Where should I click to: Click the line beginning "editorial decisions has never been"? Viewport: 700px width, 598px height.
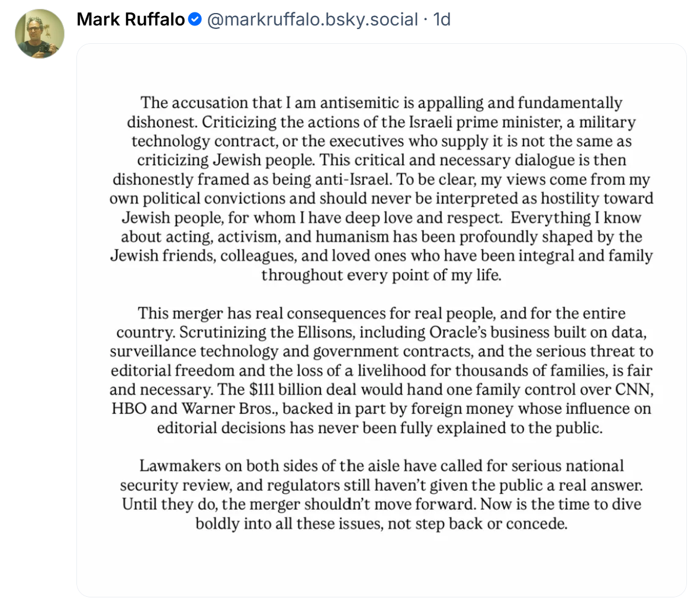point(380,428)
